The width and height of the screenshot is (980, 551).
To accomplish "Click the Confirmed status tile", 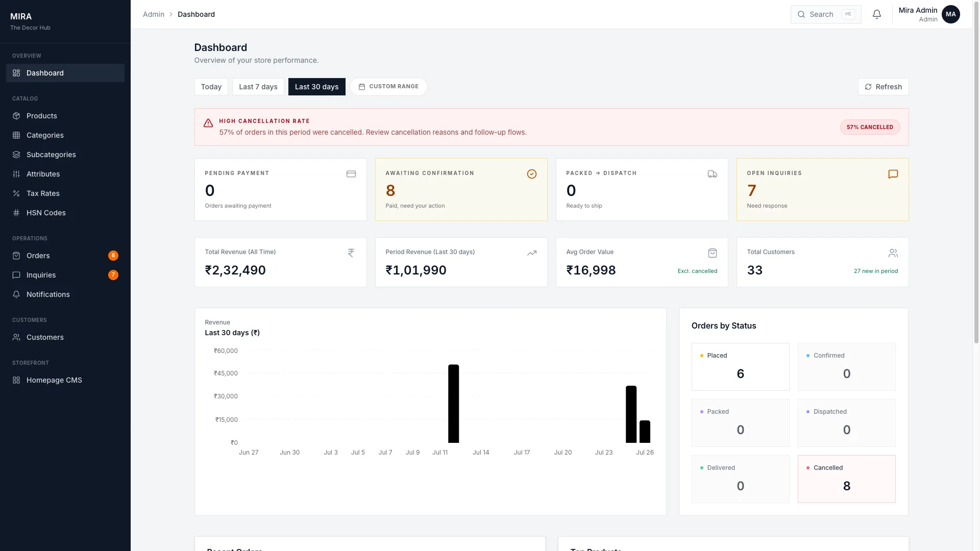I will pos(846,366).
